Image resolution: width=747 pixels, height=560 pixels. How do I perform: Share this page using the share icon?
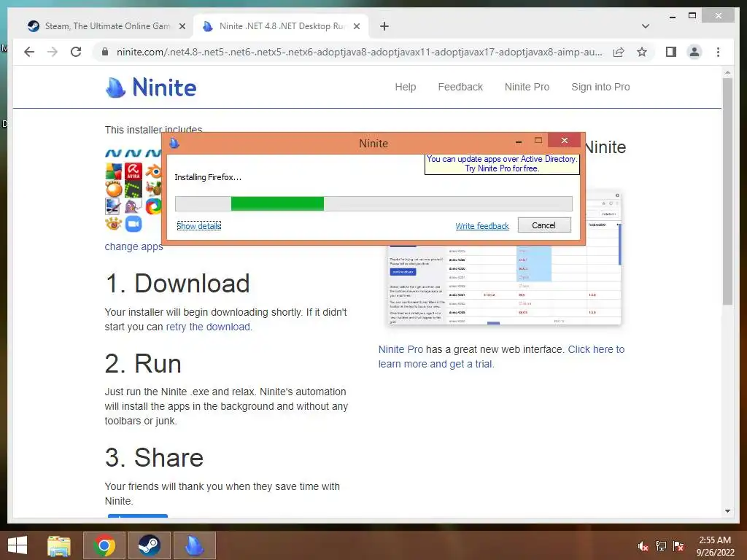coord(619,52)
